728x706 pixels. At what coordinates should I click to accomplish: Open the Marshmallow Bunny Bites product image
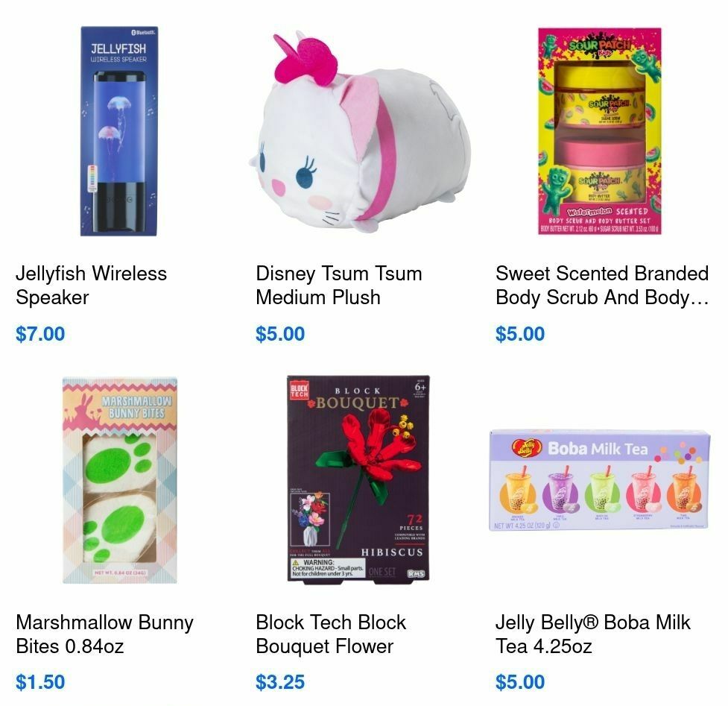coord(120,480)
